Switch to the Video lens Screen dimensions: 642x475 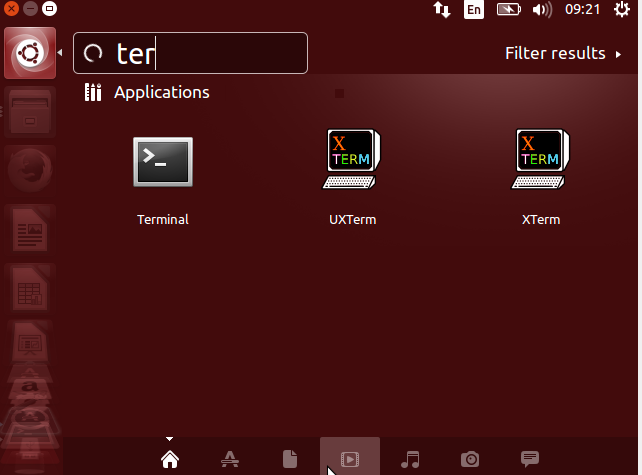(x=350, y=459)
